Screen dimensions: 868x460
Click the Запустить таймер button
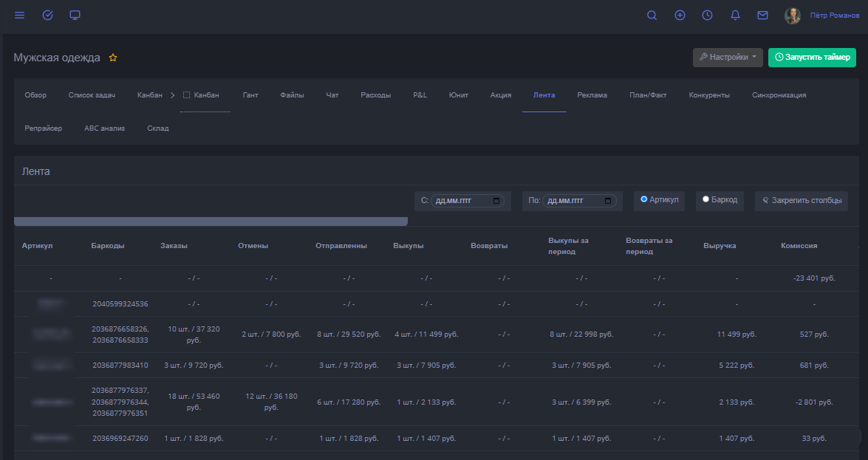(811, 58)
